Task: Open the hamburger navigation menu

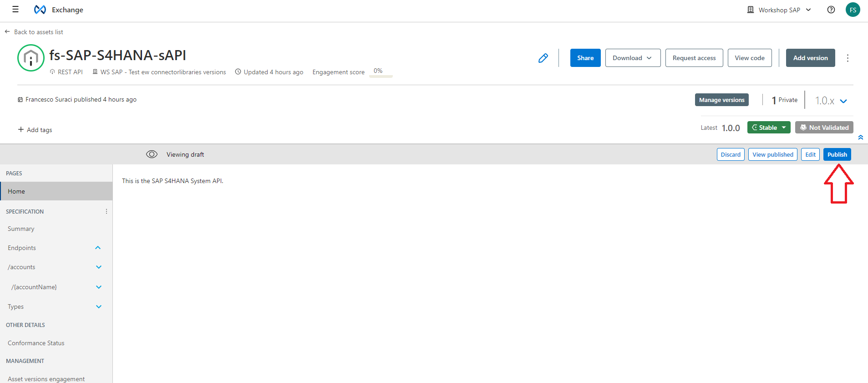Action: click(x=15, y=10)
